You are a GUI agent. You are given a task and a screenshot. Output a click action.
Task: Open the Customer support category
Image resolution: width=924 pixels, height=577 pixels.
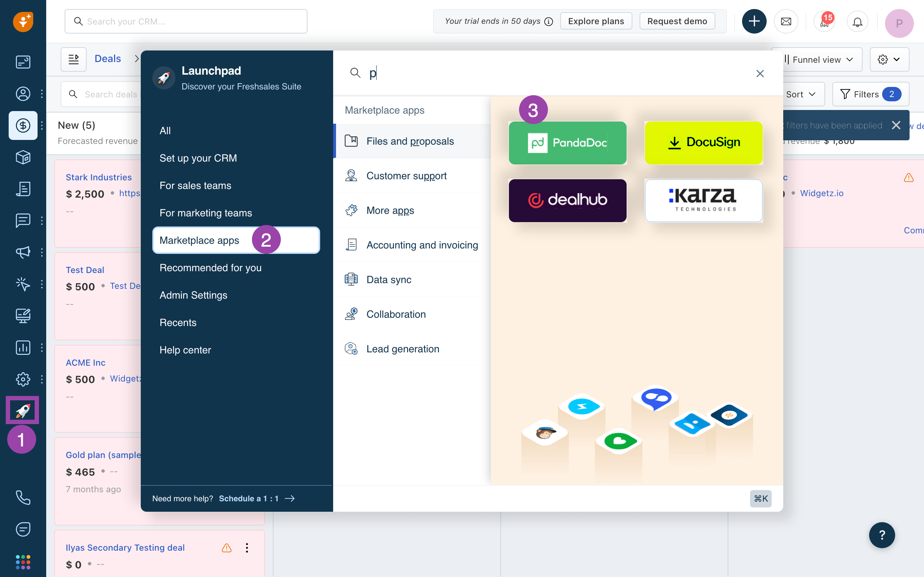[406, 176]
